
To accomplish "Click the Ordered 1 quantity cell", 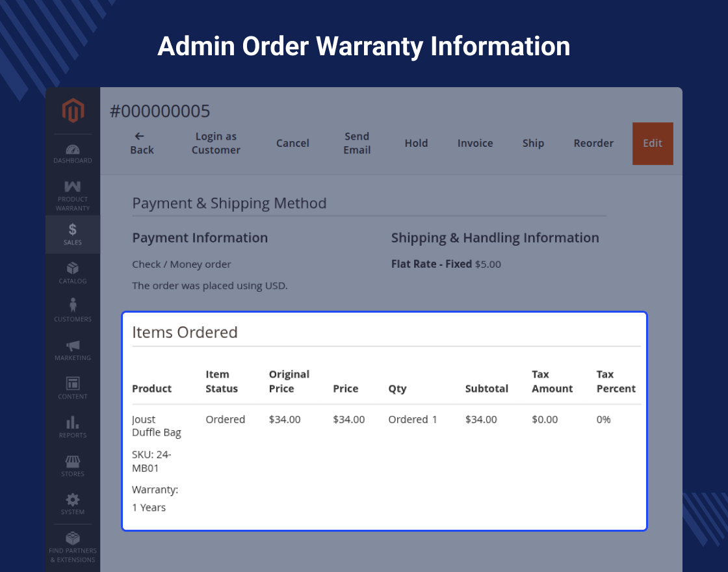I will coord(413,419).
